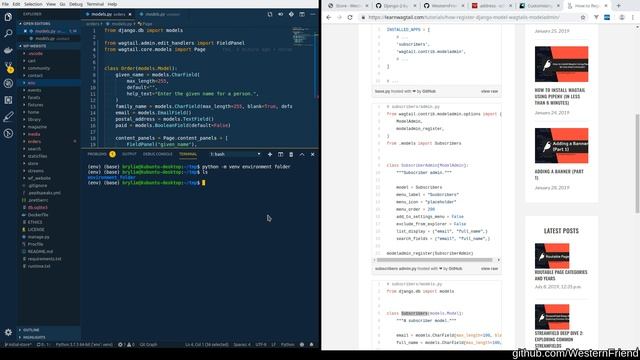Open a new browser tab
This screenshot has width=640, height=360.
pyautogui.click(x=618, y=6)
